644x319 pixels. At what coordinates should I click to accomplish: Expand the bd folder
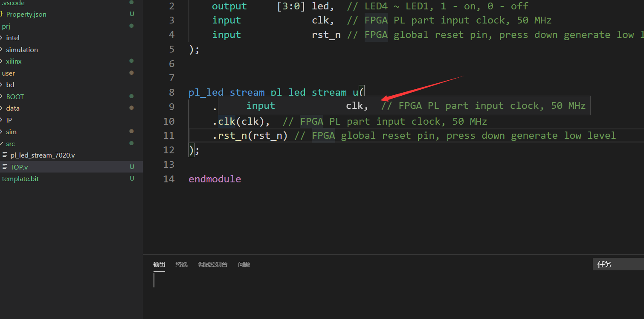pyautogui.click(x=10, y=85)
